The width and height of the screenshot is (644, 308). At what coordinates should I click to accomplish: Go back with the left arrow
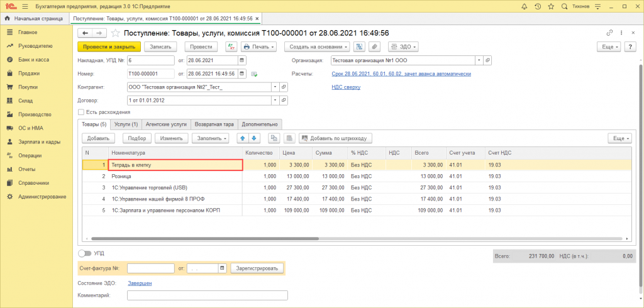[x=85, y=33]
